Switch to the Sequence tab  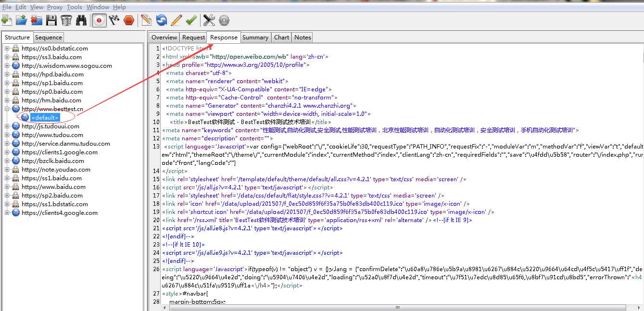pyautogui.click(x=49, y=37)
